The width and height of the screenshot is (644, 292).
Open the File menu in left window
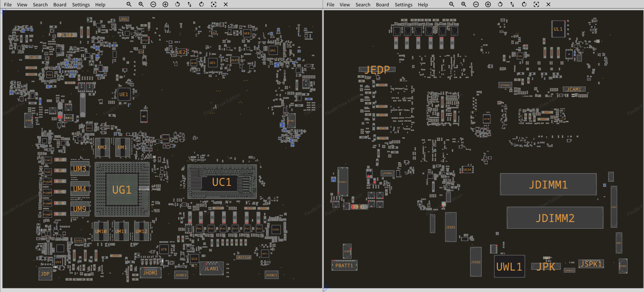tap(8, 5)
